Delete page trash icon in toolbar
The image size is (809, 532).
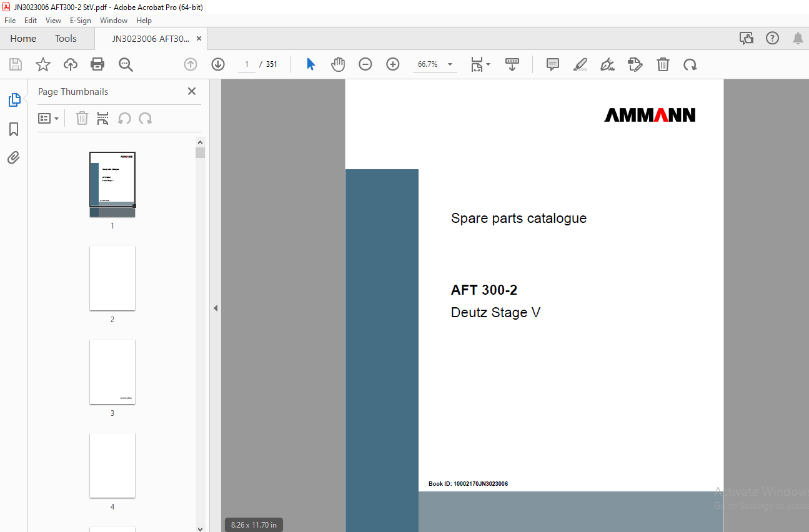coord(663,64)
